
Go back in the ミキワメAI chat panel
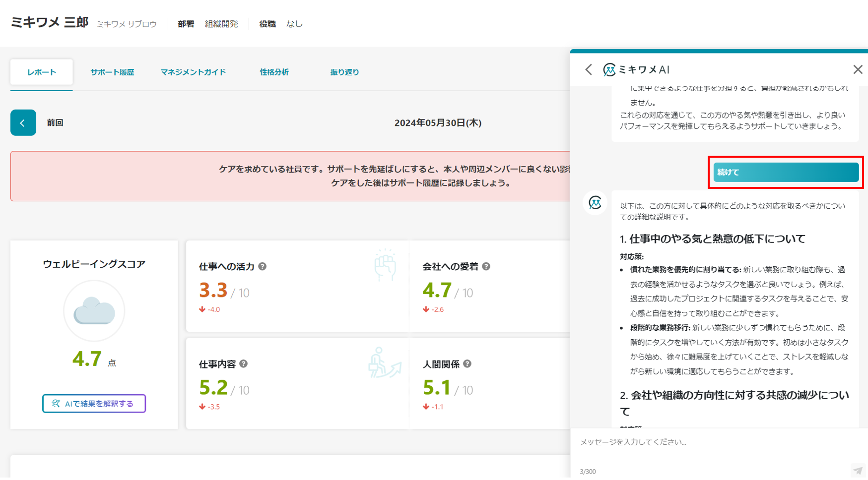(x=589, y=69)
